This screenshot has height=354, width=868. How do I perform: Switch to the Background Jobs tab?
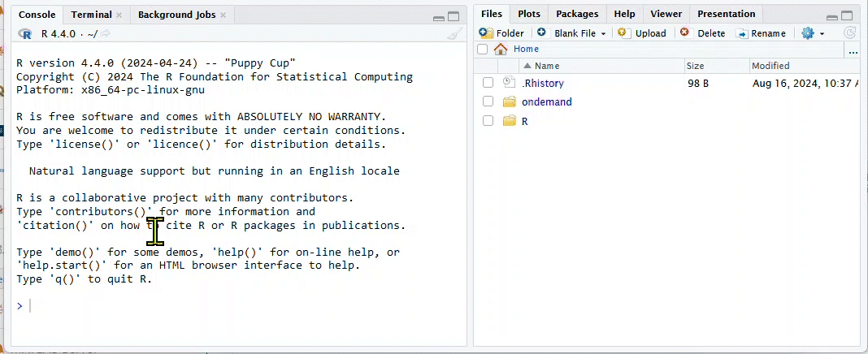click(x=182, y=15)
